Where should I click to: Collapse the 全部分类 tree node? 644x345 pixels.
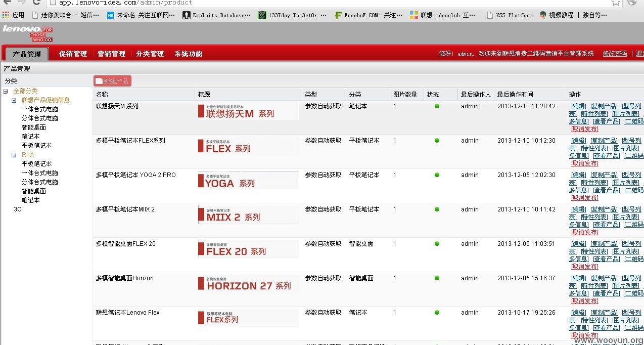[x=6, y=91]
